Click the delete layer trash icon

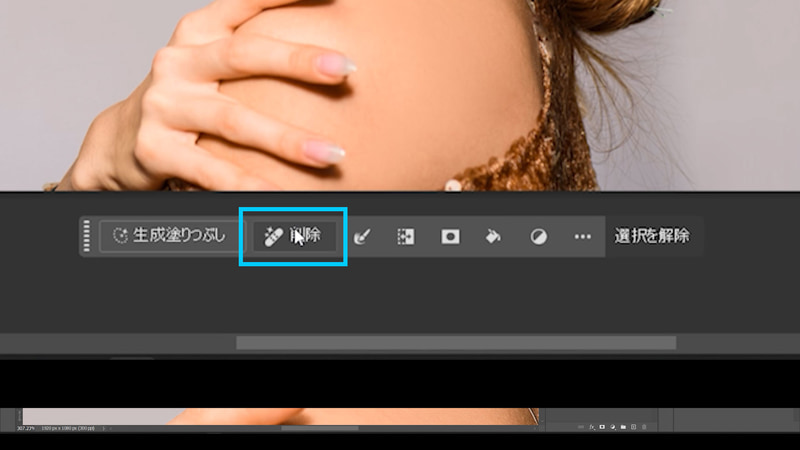(x=644, y=427)
